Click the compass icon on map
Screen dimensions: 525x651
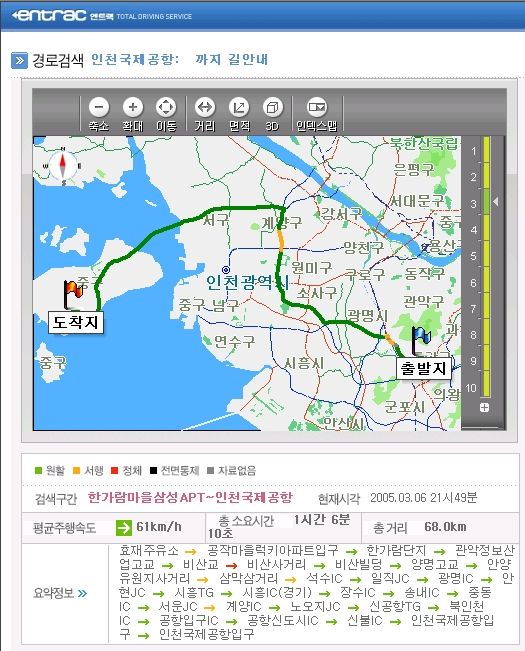point(63,166)
